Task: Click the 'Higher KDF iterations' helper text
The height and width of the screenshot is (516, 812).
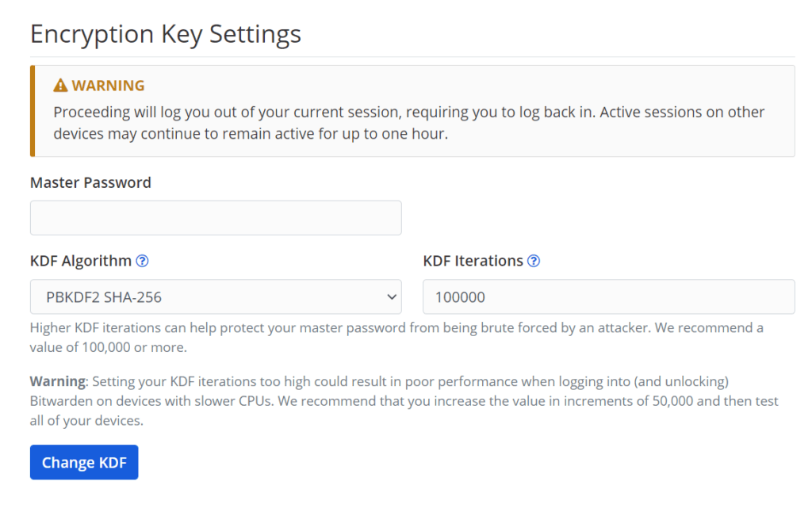Action: [x=396, y=338]
